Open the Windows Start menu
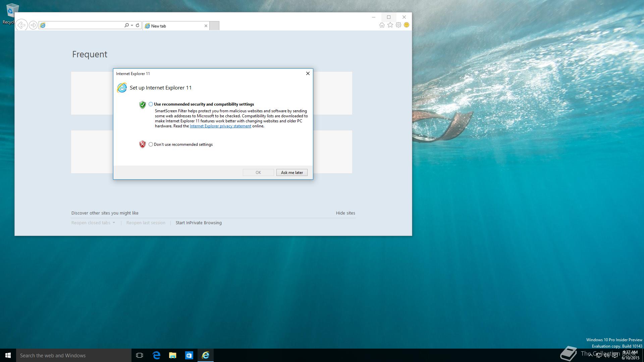 tap(8, 355)
